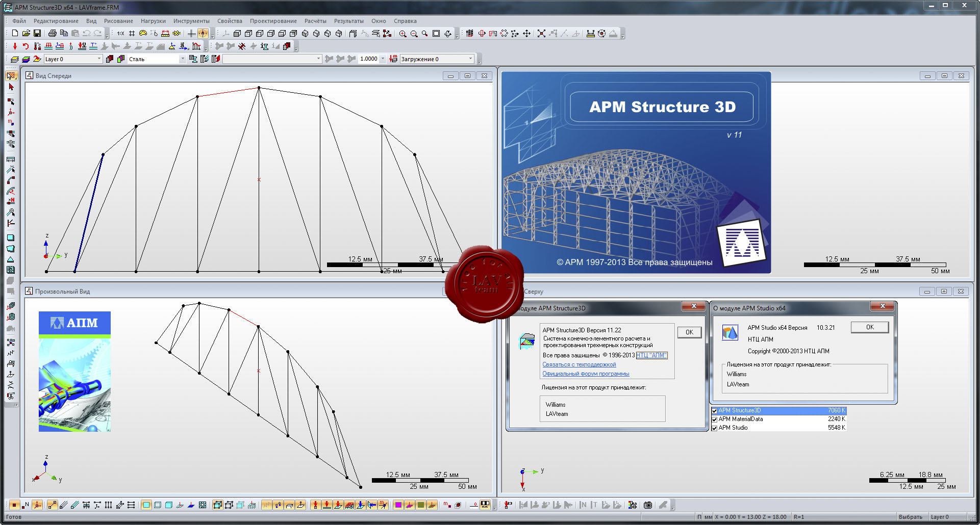Open the Официальный форум программы link
The image size is (980, 525).
[586, 374]
